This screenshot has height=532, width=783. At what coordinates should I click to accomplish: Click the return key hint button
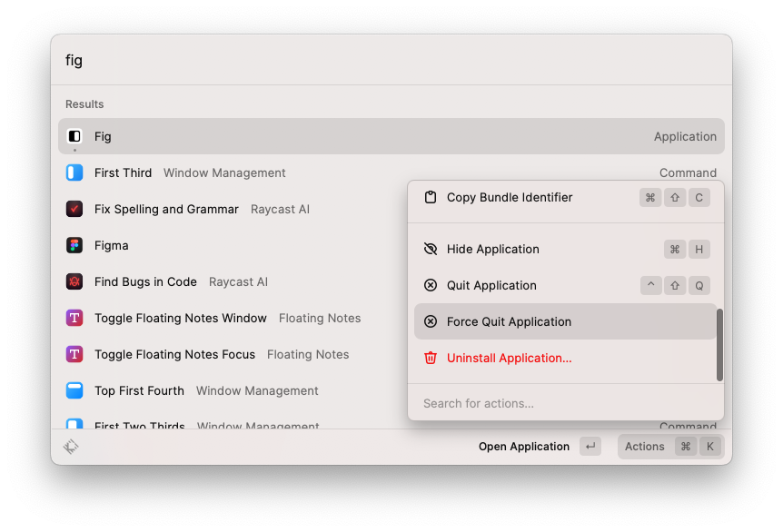pos(590,446)
